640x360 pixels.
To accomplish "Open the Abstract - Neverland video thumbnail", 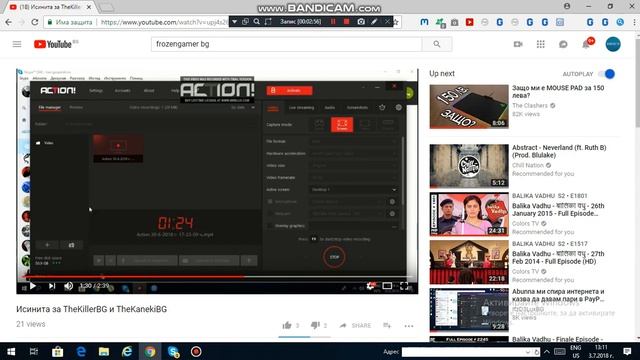I will (x=469, y=166).
